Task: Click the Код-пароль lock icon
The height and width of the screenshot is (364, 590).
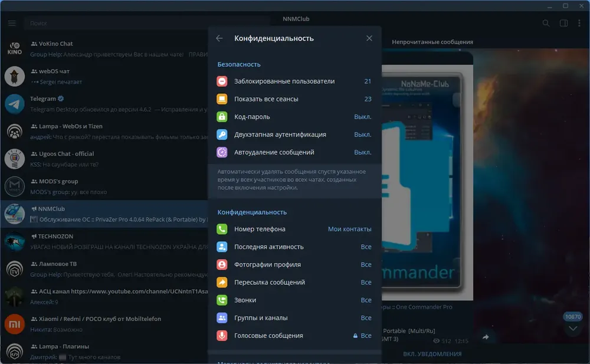Action: pyautogui.click(x=222, y=117)
